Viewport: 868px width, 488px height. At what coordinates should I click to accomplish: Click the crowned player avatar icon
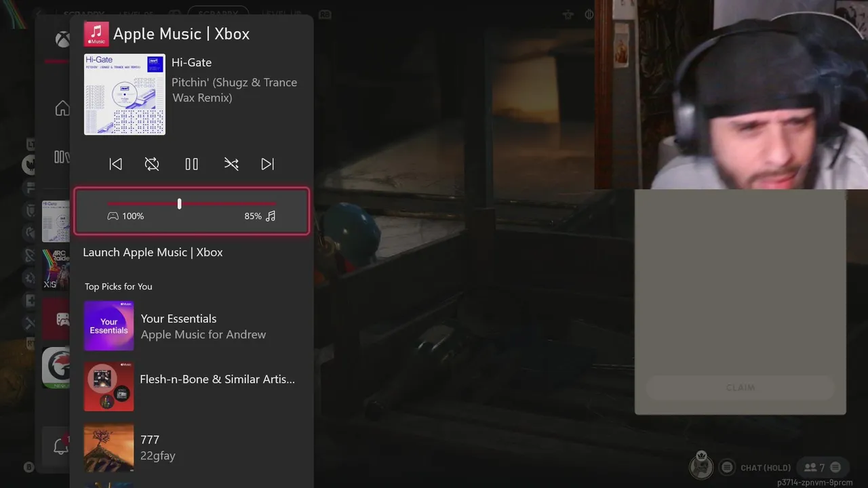[x=701, y=466]
